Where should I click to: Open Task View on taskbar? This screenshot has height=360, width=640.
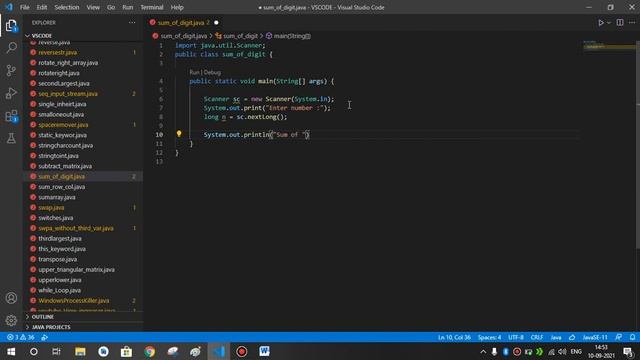(56, 351)
